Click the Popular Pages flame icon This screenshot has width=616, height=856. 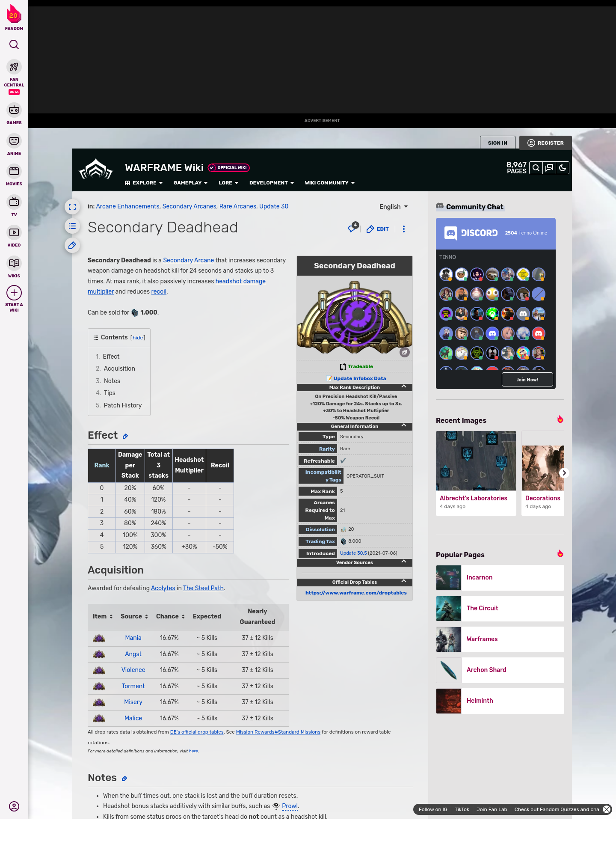[560, 554]
